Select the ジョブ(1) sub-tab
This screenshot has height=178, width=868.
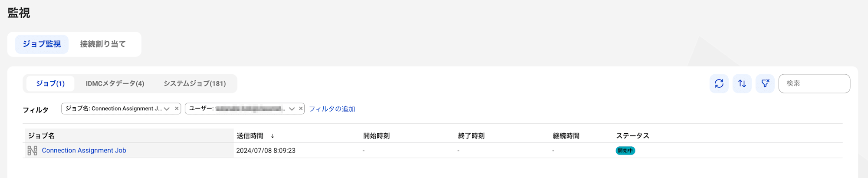(50, 83)
